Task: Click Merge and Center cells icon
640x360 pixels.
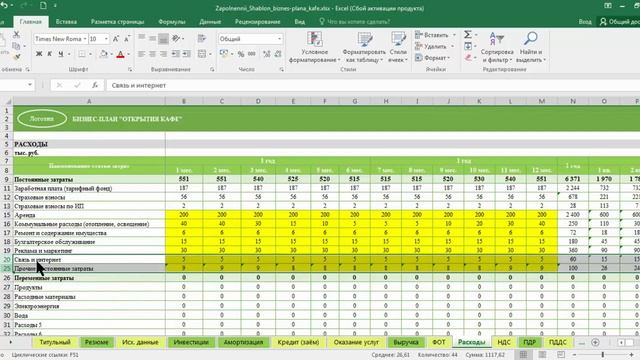Action: (x=202, y=54)
